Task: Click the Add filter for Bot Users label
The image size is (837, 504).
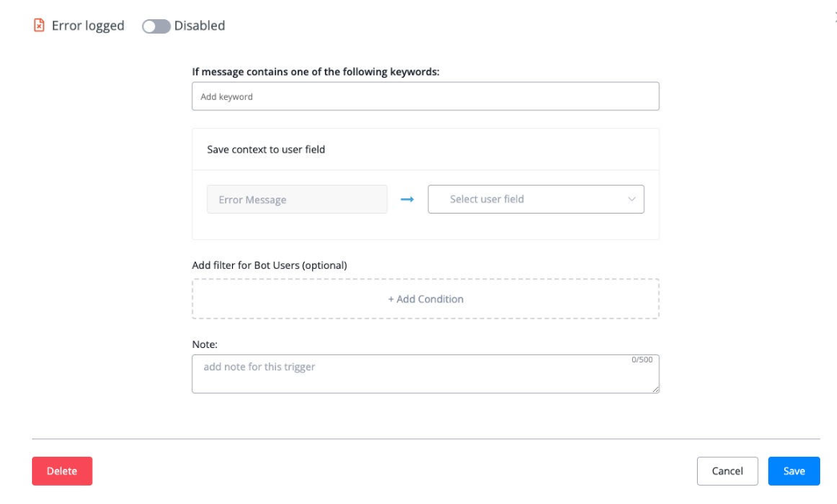Action: pyautogui.click(x=269, y=265)
